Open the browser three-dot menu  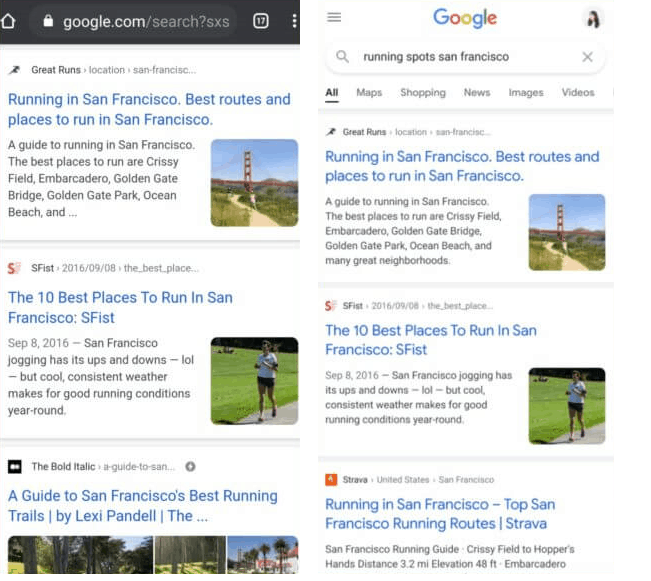pyautogui.click(x=294, y=21)
